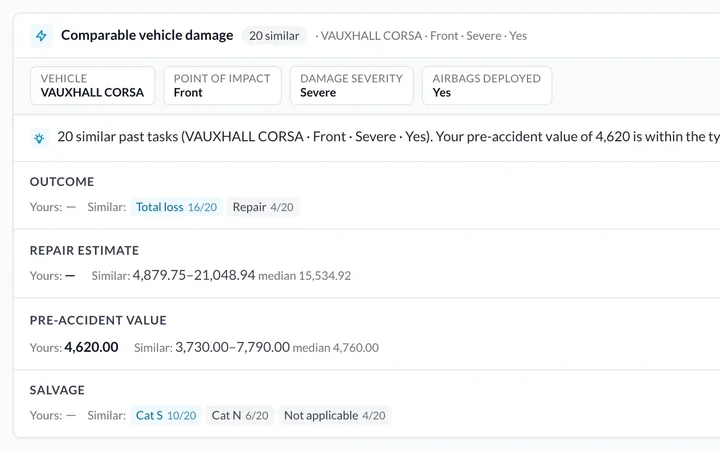The width and height of the screenshot is (720, 450).
Task: Select the POINT OF IMPACT Front chip
Action: click(222, 85)
